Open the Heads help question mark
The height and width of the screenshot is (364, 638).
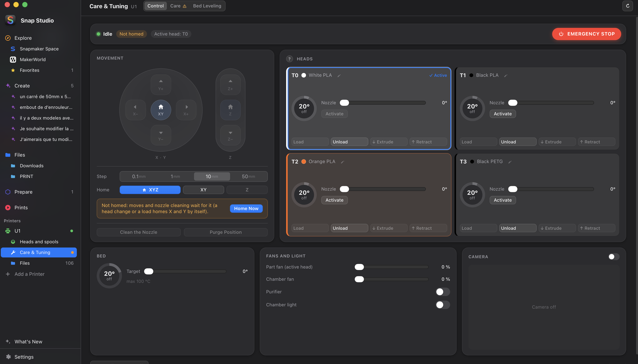coord(289,59)
